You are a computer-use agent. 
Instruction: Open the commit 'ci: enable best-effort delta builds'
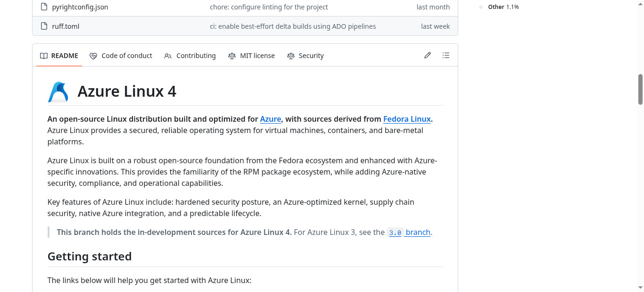[x=293, y=26]
